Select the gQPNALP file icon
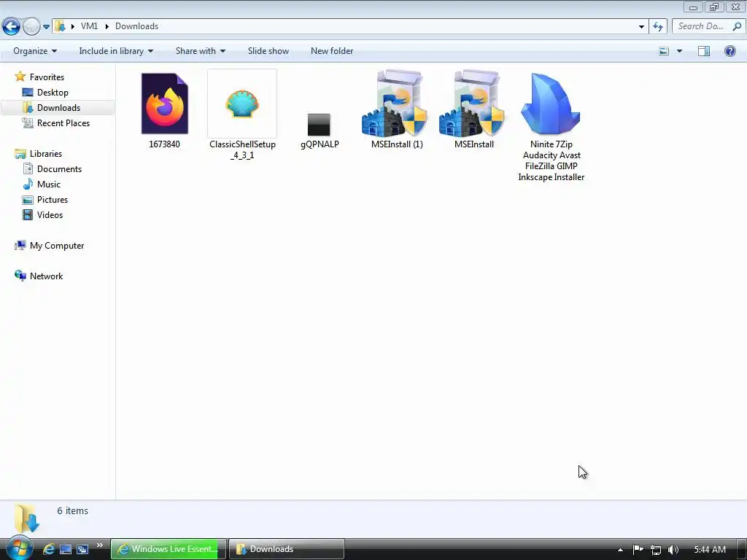 [319, 125]
